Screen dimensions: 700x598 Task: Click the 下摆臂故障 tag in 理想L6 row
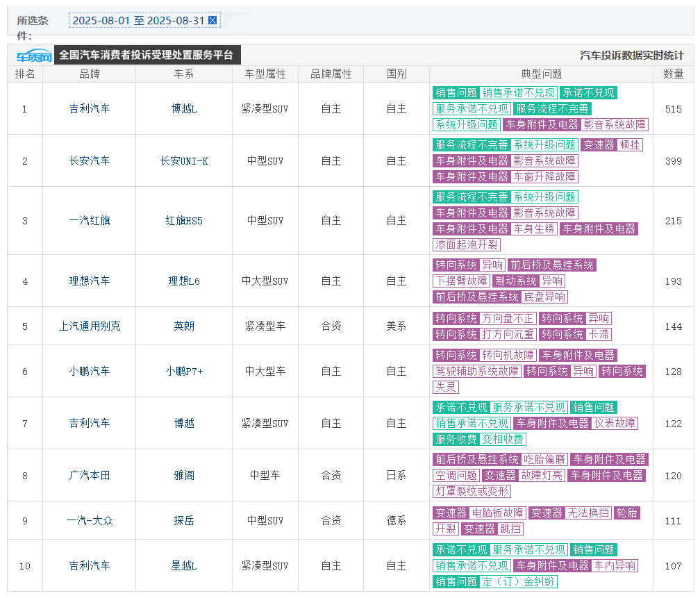coord(461,281)
